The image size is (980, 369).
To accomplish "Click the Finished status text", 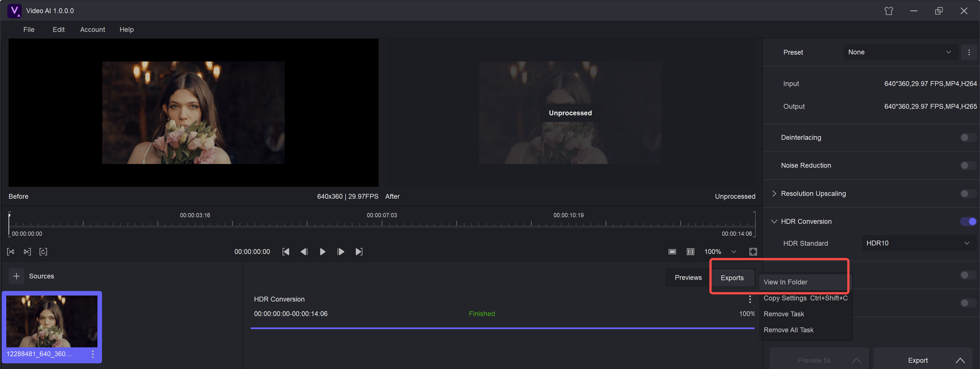I will [x=482, y=314].
